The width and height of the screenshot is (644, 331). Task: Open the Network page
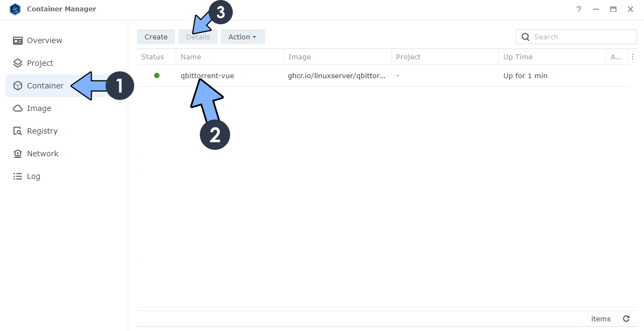click(66, 154)
